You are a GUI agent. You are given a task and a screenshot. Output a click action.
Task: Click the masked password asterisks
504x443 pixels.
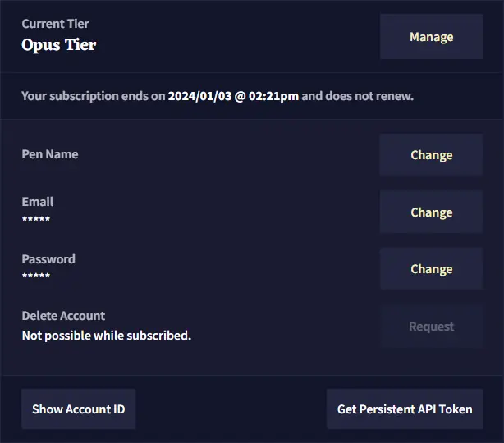tap(36, 276)
